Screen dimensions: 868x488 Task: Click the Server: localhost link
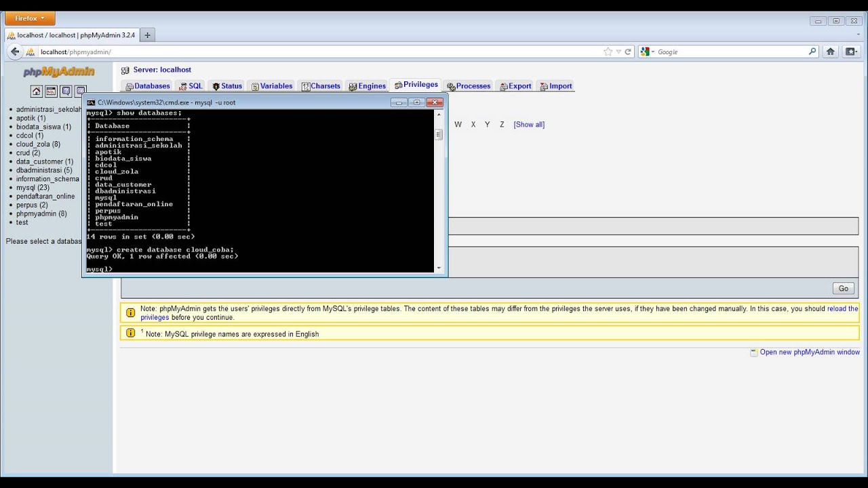[162, 70]
